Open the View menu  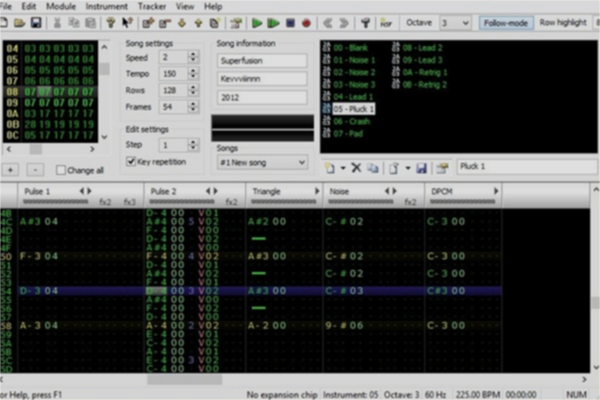click(x=185, y=7)
